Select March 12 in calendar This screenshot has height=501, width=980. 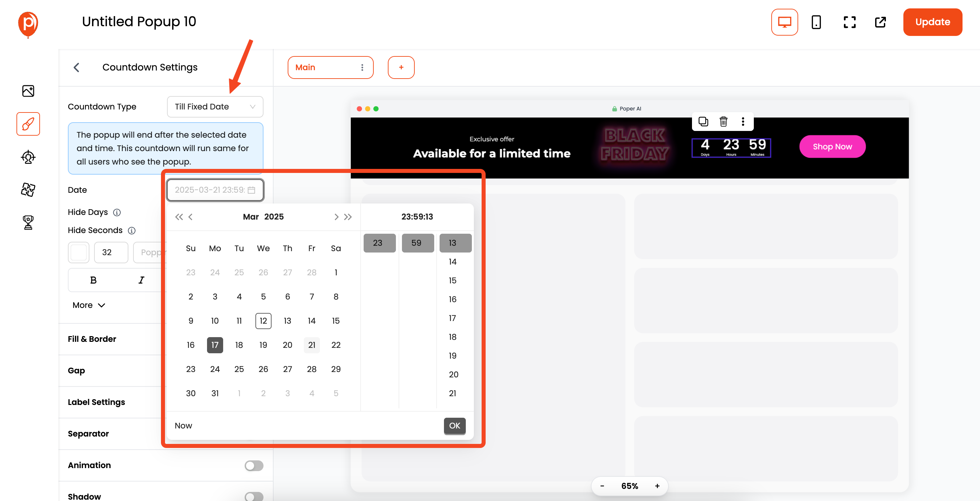pyautogui.click(x=263, y=321)
